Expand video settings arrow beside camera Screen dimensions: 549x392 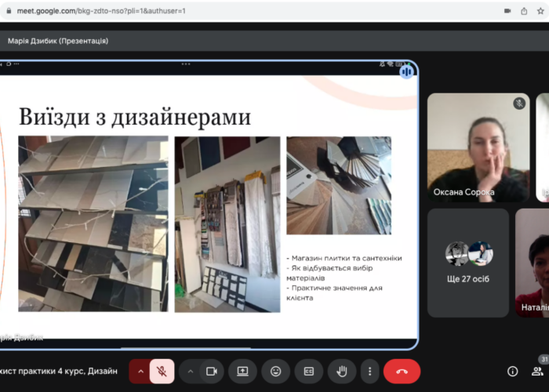click(x=190, y=371)
